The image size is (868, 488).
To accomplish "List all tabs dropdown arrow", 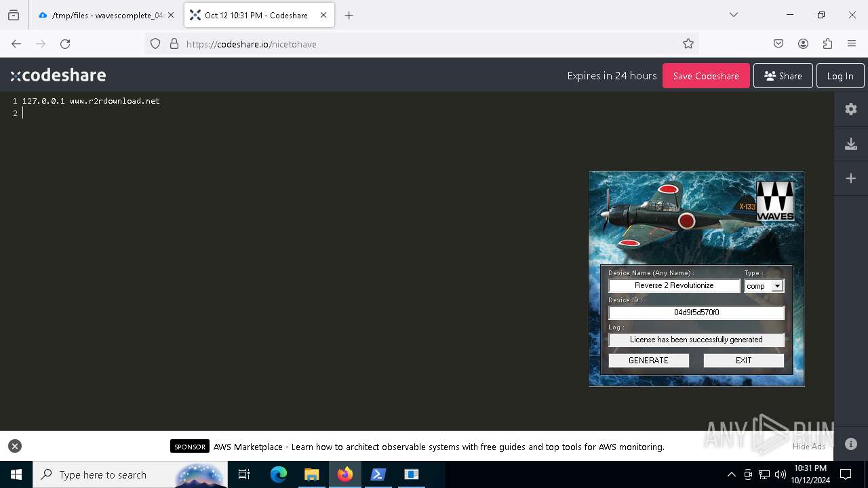I will pyautogui.click(x=733, y=15).
